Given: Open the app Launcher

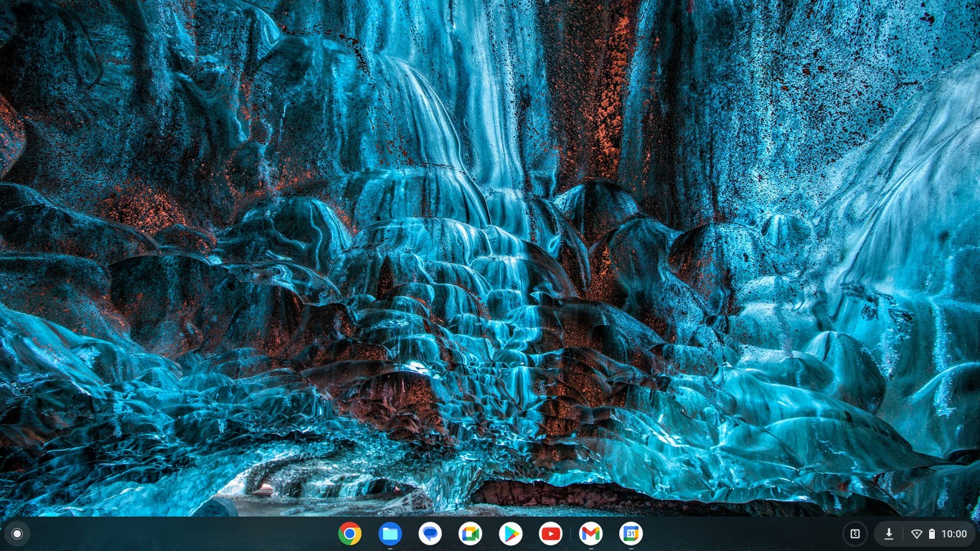Looking at the screenshot, I should pos(16,534).
